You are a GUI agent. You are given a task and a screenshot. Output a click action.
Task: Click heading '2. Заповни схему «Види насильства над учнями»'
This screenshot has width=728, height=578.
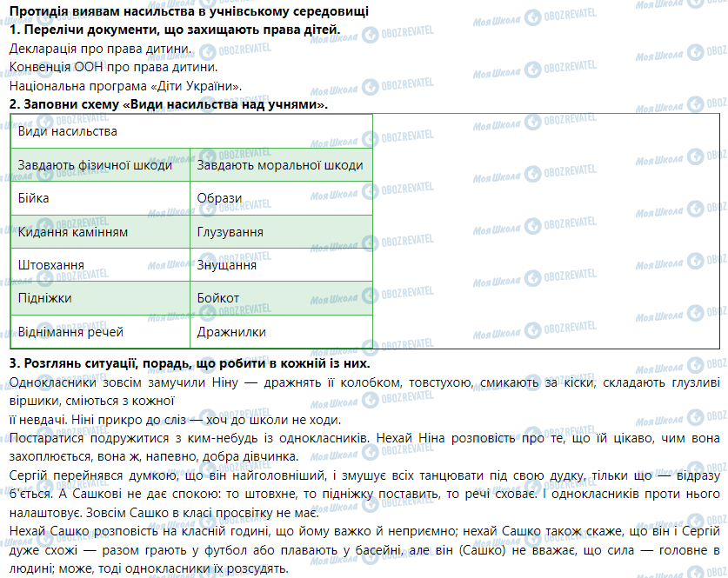[169, 104]
